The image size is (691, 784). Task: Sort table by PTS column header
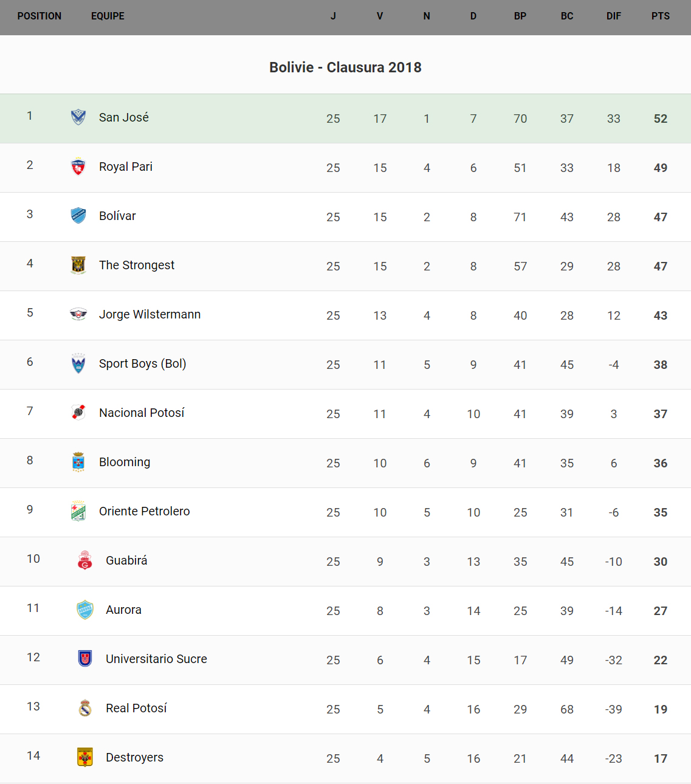point(660,16)
